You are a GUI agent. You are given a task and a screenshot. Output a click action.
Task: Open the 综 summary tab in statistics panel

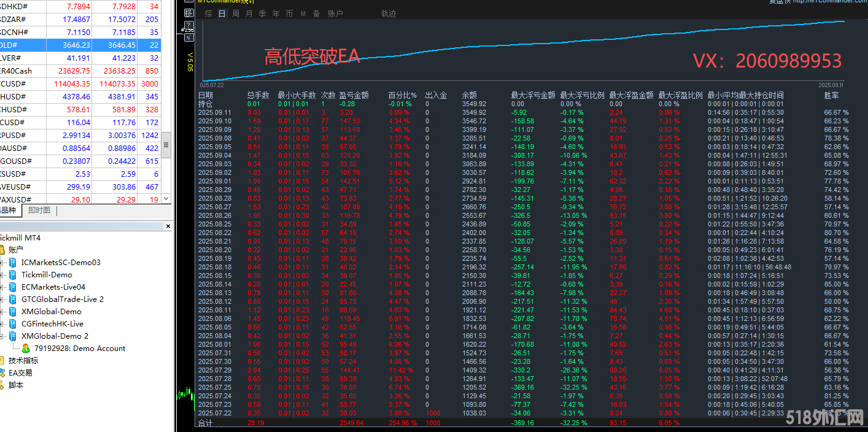pyautogui.click(x=208, y=13)
